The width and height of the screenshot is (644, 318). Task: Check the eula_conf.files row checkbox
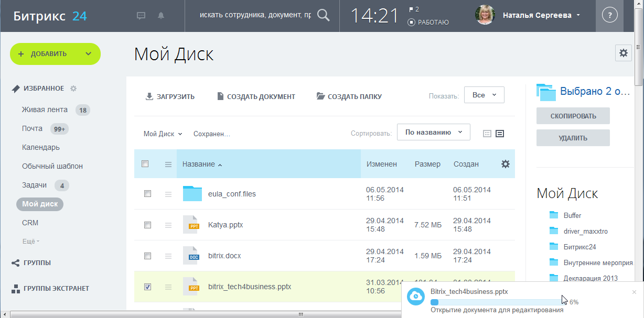pyautogui.click(x=147, y=194)
